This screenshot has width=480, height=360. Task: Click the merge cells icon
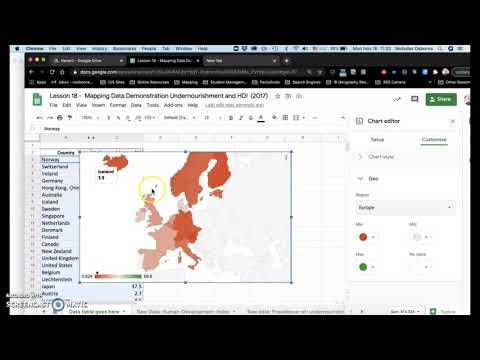click(296, 117)
